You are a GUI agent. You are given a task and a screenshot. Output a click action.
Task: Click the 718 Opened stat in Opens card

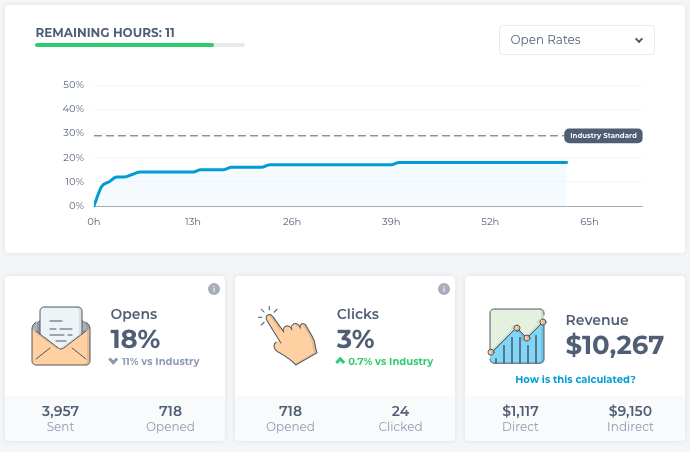tap(169, 418)
